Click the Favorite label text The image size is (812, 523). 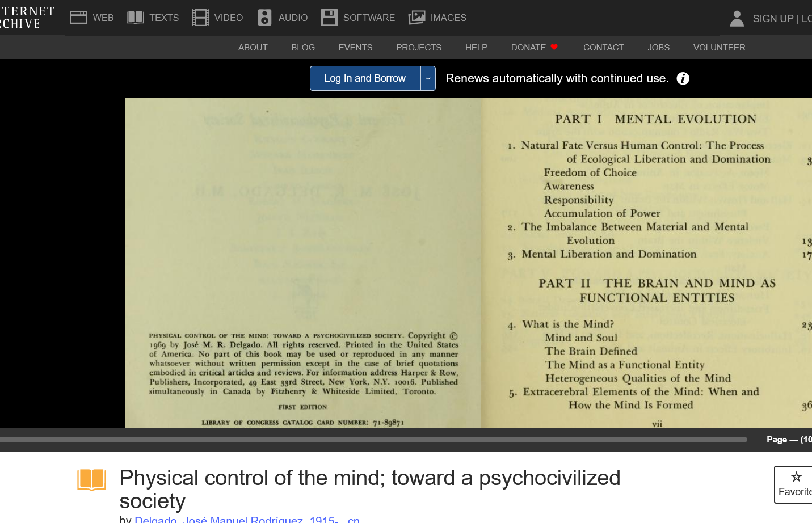pyautogui.click(x=795, y=492)
